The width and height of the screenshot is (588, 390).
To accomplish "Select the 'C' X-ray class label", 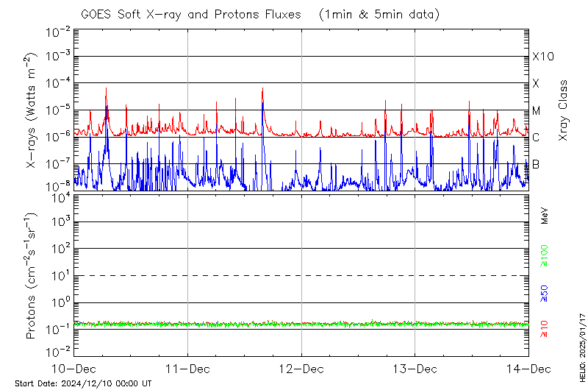I will [536, 138].
